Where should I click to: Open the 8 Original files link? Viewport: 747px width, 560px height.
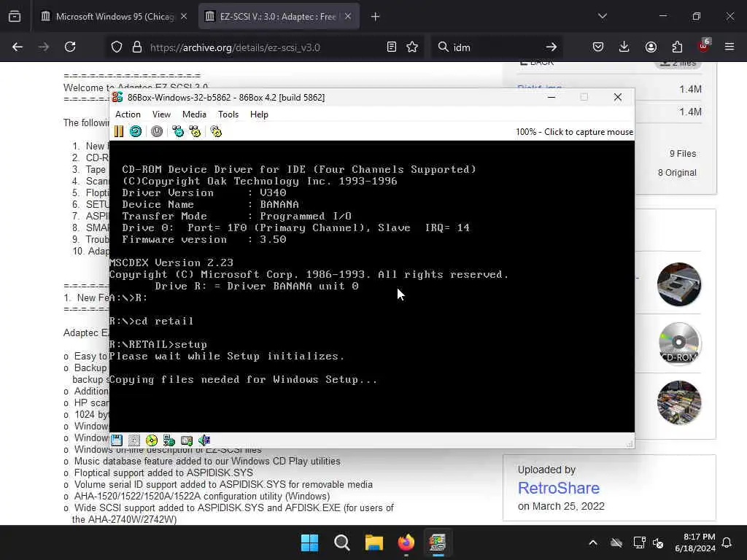(677, 172)
